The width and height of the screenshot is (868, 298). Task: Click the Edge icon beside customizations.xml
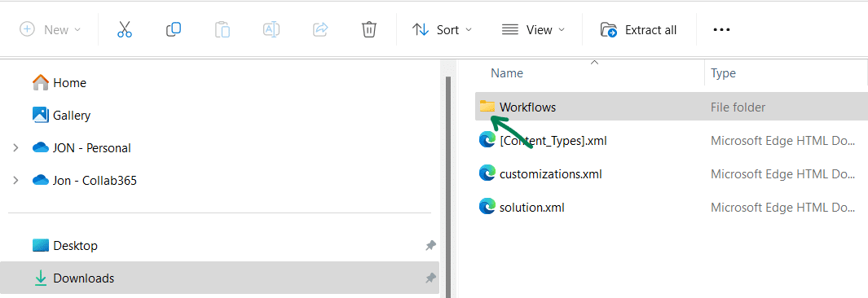click(x=487, y=173)
